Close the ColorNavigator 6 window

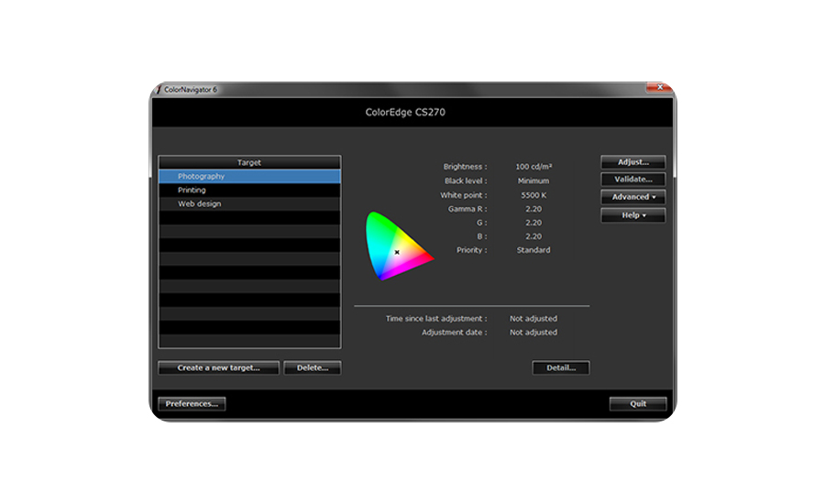[x=657, y=89]
